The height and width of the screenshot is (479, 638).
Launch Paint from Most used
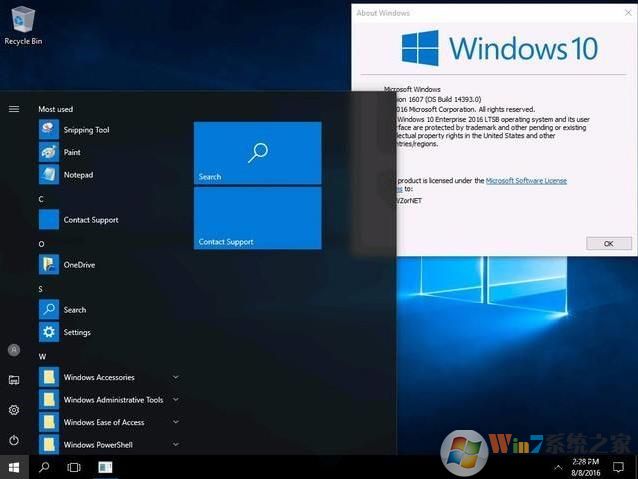[x=72, y=152]
